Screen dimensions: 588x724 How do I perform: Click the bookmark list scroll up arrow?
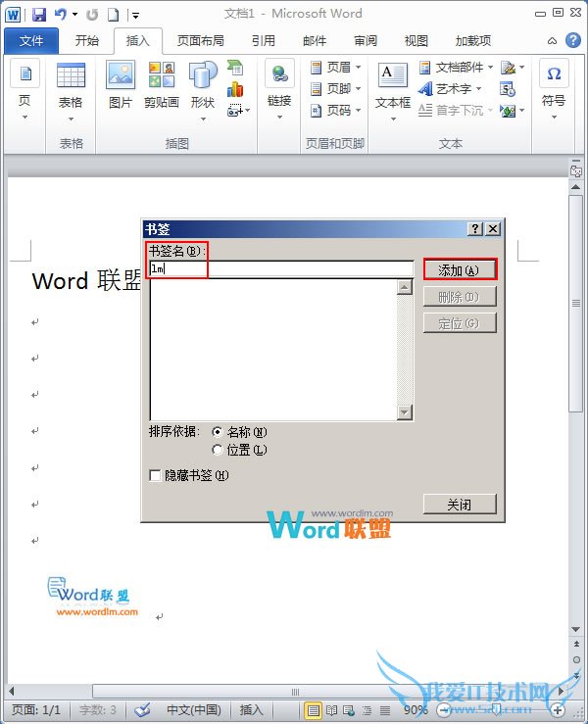405,287
